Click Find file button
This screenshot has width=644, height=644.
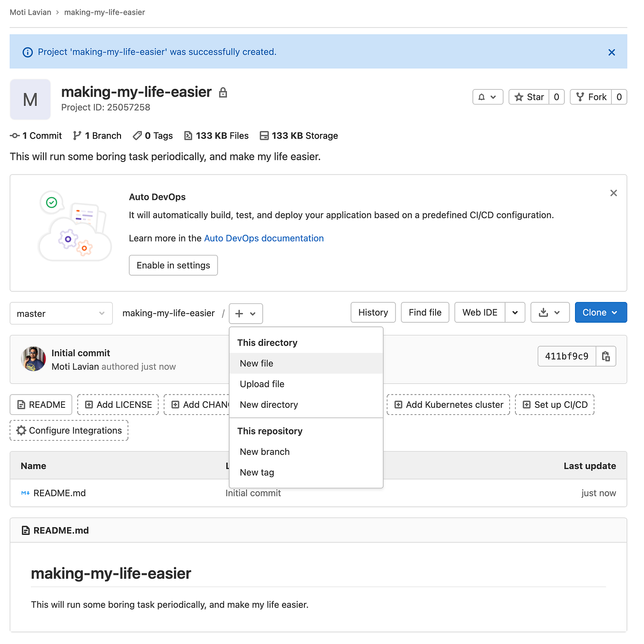[425, 313]
